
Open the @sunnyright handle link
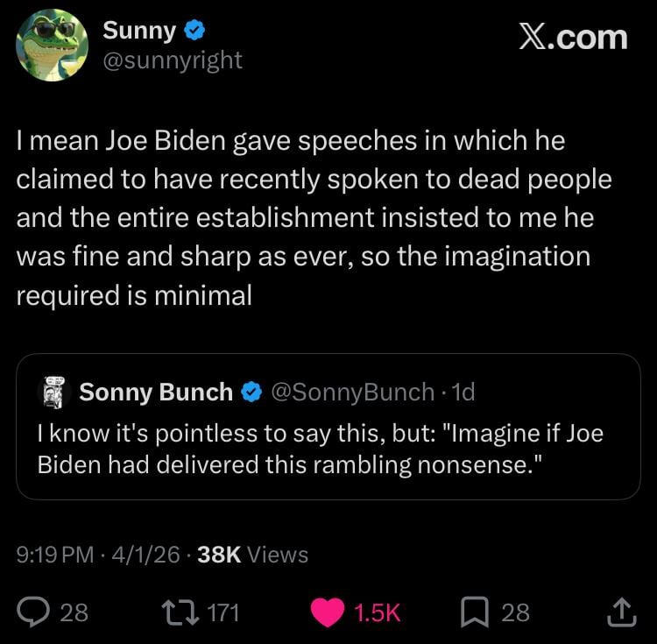(x=173, y=60)
